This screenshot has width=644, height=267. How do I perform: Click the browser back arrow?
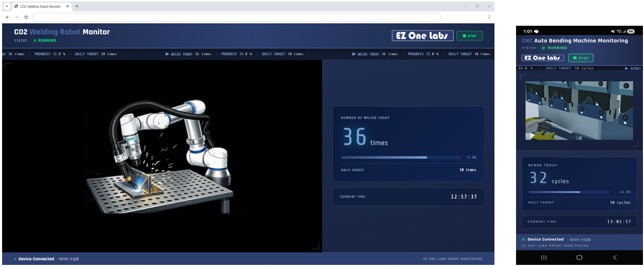coord(7,17)
